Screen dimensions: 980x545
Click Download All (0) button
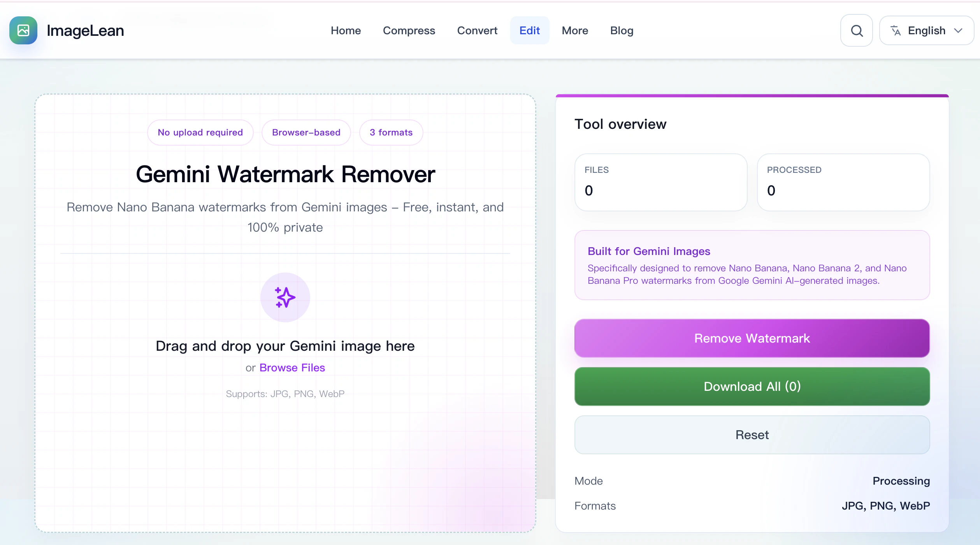752,386
